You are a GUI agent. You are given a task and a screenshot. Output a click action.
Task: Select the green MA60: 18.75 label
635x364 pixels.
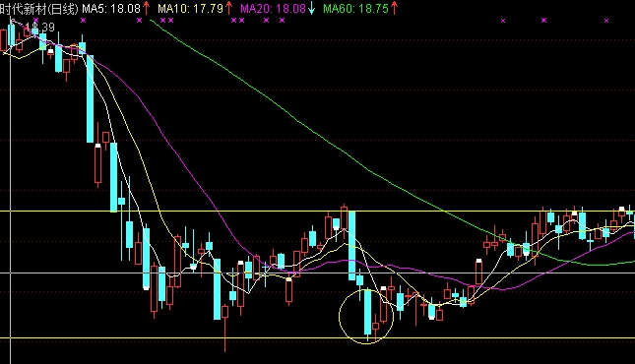coord(356,9)
